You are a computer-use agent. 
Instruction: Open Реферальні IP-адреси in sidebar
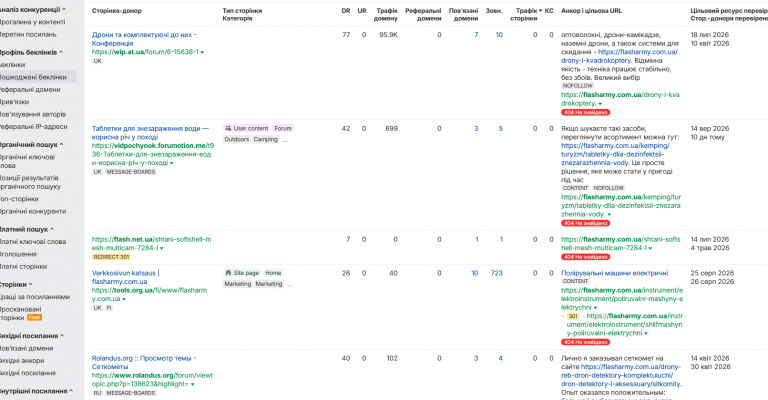[x=33, y=127]
